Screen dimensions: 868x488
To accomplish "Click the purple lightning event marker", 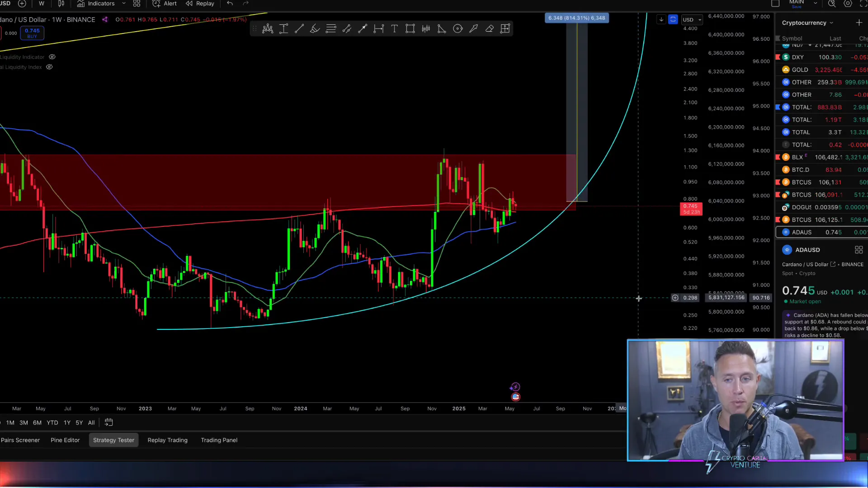I will 515,387.
